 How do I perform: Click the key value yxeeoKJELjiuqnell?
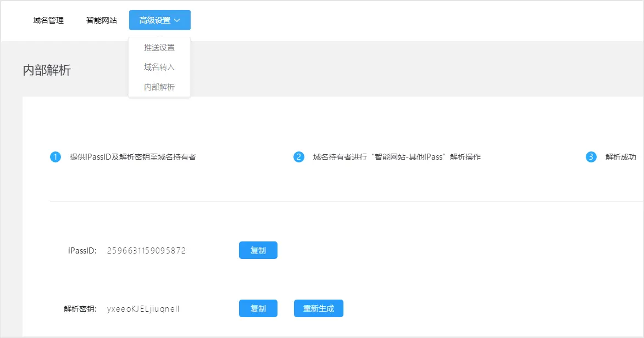point(143,309)
